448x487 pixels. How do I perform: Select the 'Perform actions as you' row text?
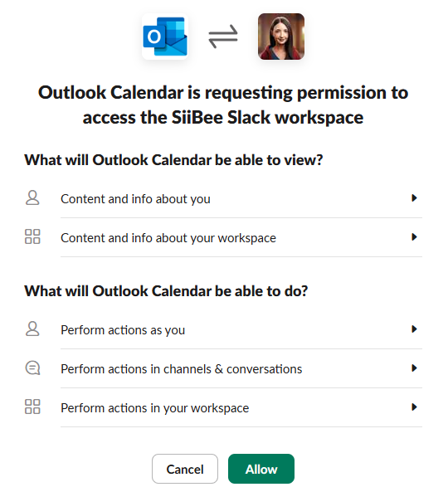[123, 330]
